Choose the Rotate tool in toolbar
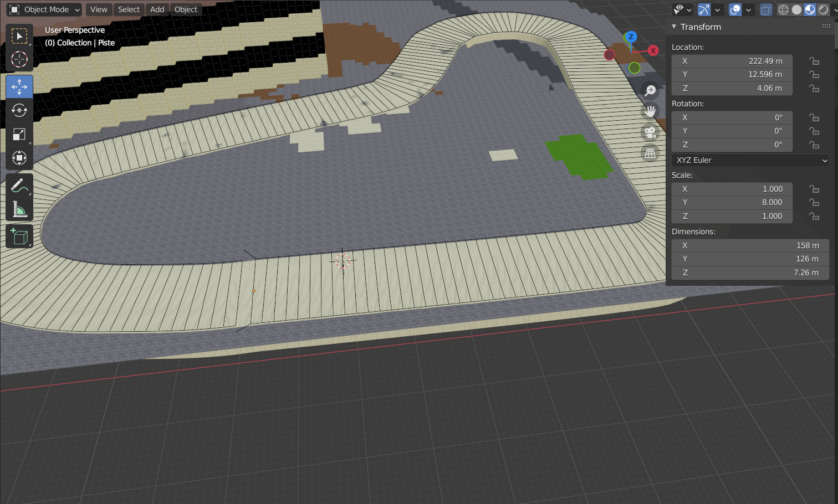 [19, 111]
